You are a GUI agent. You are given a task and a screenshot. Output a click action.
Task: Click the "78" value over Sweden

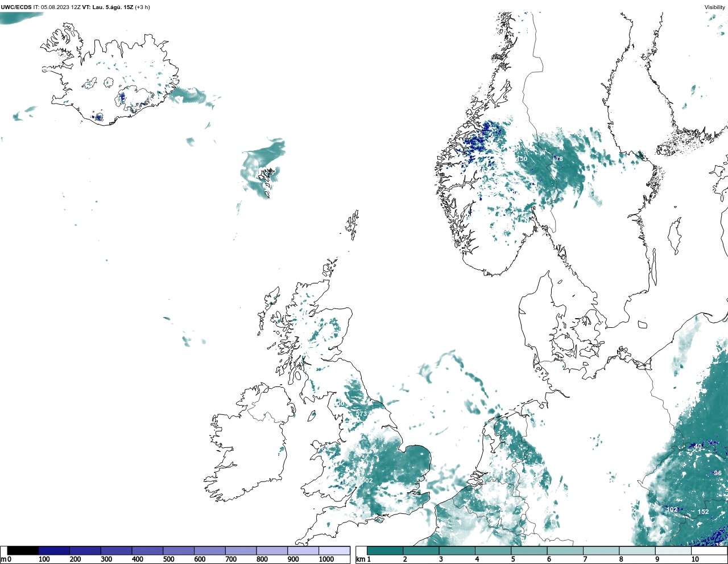[x=559, y=159]
